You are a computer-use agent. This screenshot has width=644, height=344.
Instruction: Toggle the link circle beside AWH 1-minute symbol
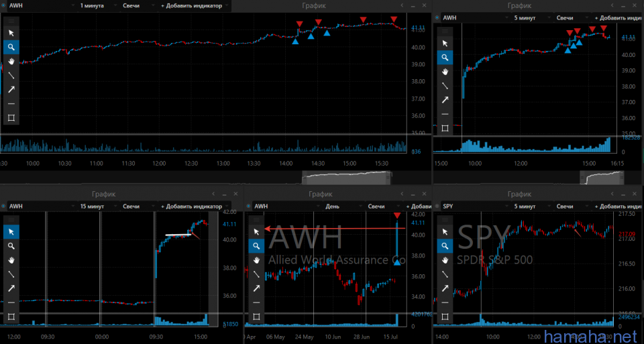point(3,6)
